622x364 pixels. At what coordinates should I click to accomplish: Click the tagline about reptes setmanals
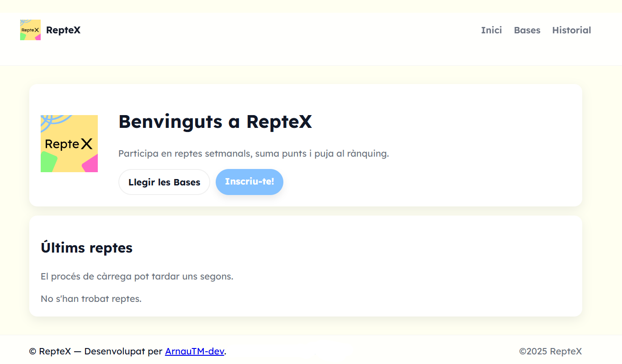[253, 153]
